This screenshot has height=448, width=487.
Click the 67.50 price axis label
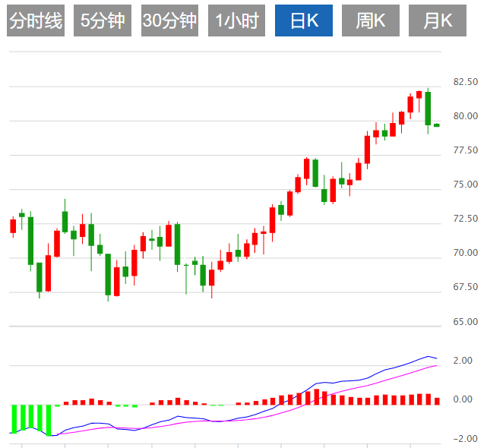[x=465, y=286]
